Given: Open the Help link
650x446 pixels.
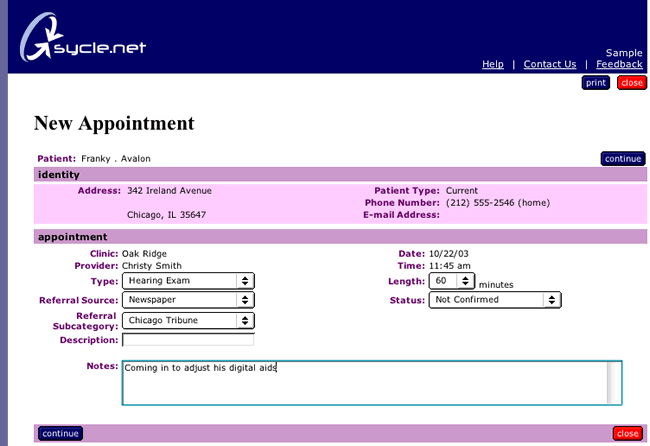Looking at the screenshot, I should tap(493, 64).
